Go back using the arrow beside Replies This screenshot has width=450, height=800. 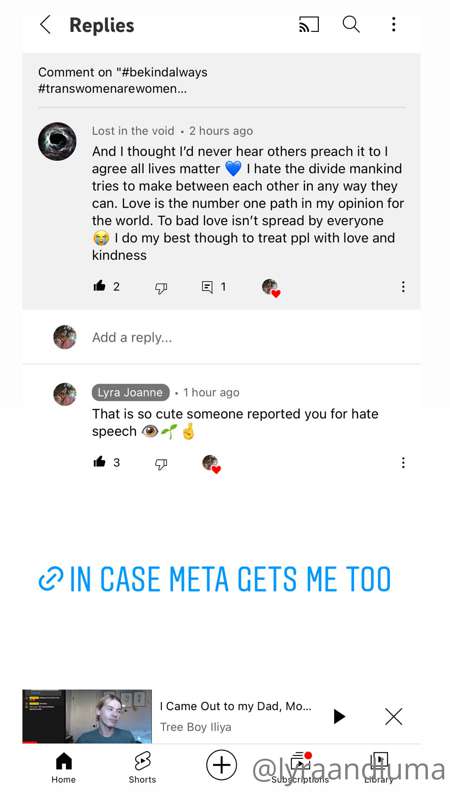tap(45, 24)
